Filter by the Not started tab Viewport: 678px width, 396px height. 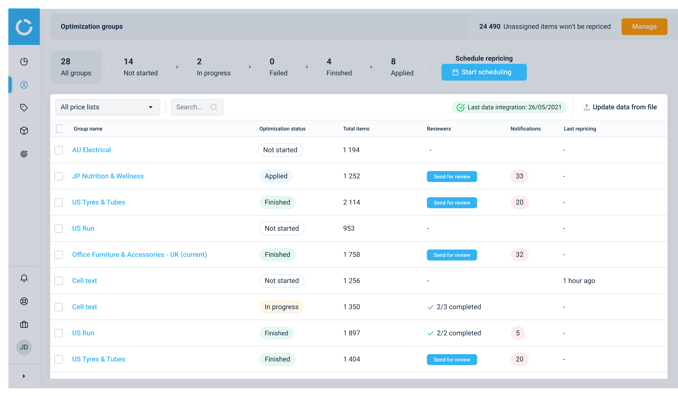141,67
